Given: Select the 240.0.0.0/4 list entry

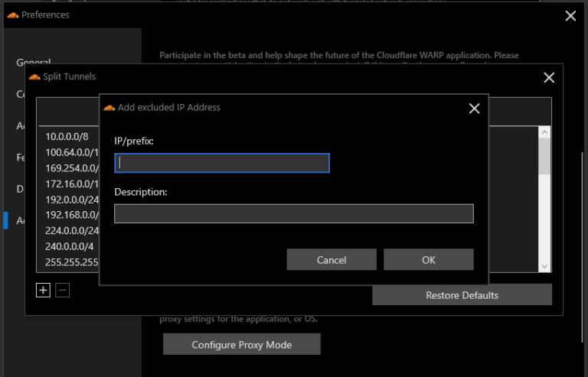Looking at the screenshot, I should tap(69, 245).
